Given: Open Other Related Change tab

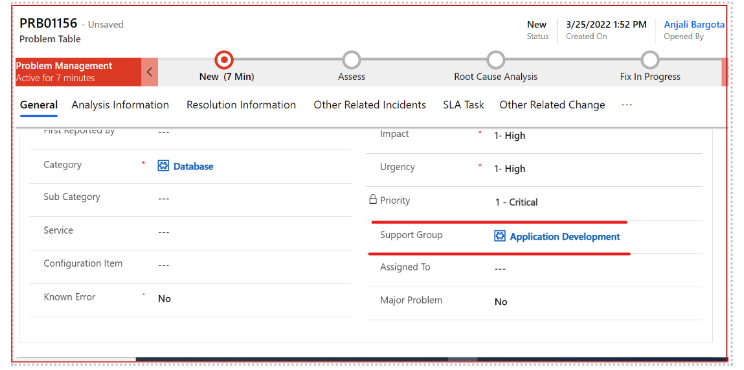Looking at the screenshot, I should 552,105.
